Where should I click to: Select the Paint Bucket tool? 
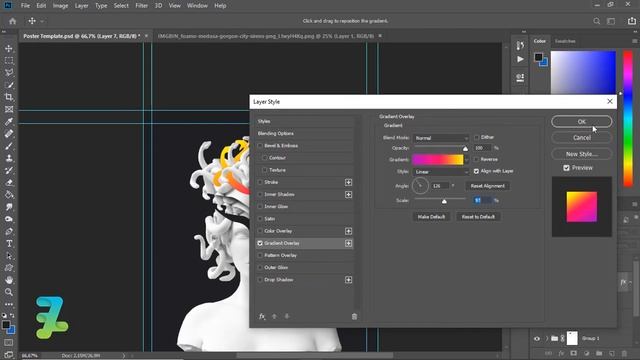(x=9, y=195)
